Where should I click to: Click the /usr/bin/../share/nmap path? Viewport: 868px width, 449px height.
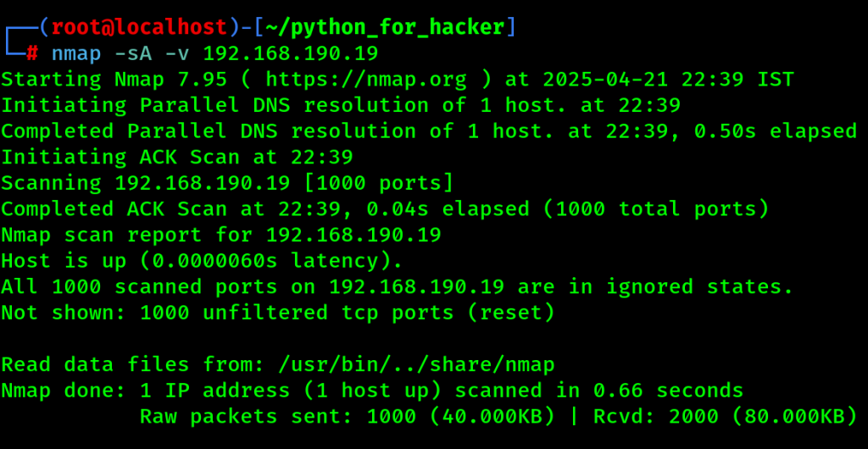[x=416, y=365]
